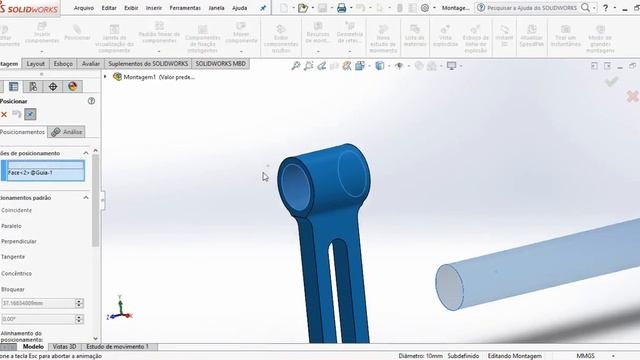Open the Editar menu

pos(109,8)
